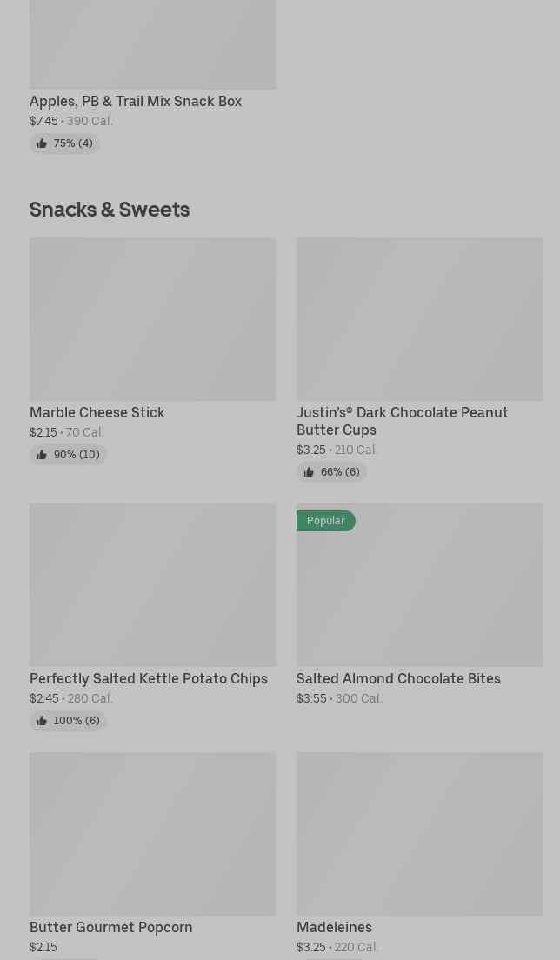Select Perfectly Salted Kettle Potato Chips title
Screen dimensions: 560x960
pyautogui.click(x=149, y=678)
